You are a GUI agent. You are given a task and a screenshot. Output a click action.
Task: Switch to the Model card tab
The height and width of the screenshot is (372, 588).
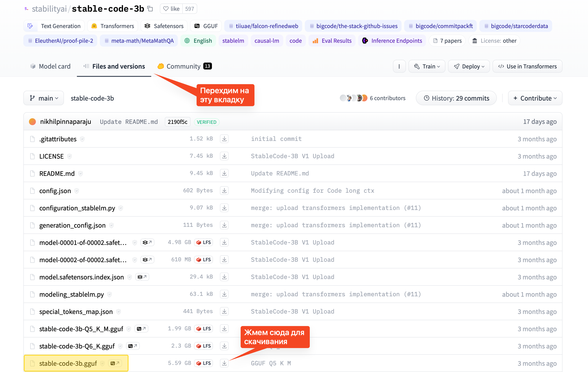[x=50, y=66]
